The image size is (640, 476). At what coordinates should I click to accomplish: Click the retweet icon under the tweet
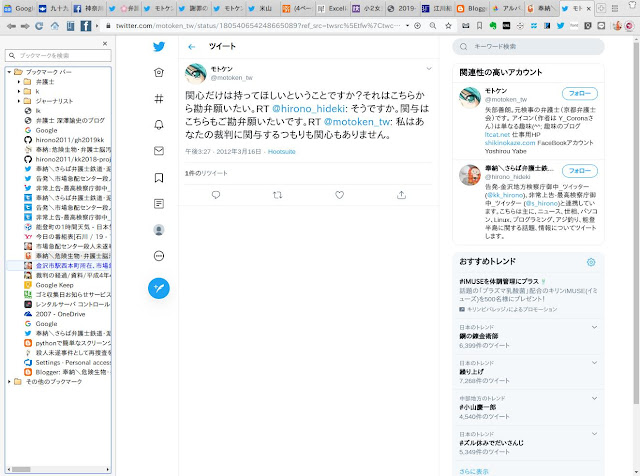point(278,195)
